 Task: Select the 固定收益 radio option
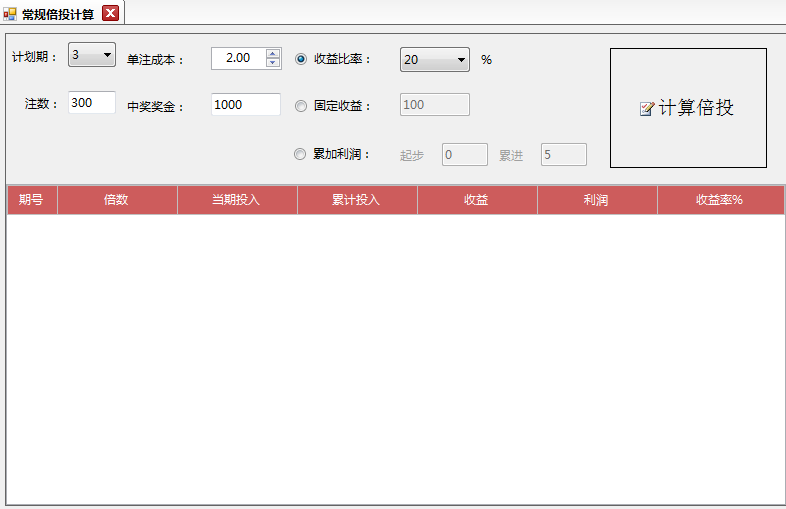coord(301,105)
